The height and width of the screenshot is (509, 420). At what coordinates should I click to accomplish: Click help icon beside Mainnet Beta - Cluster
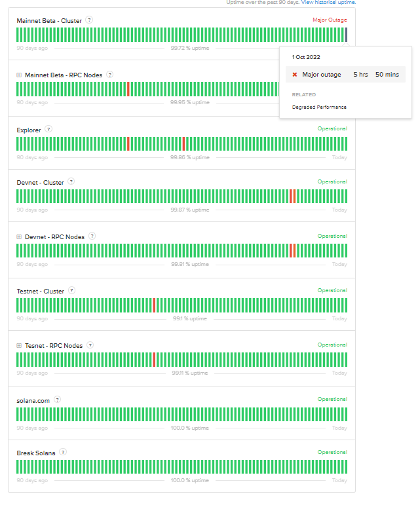(89, 20)
